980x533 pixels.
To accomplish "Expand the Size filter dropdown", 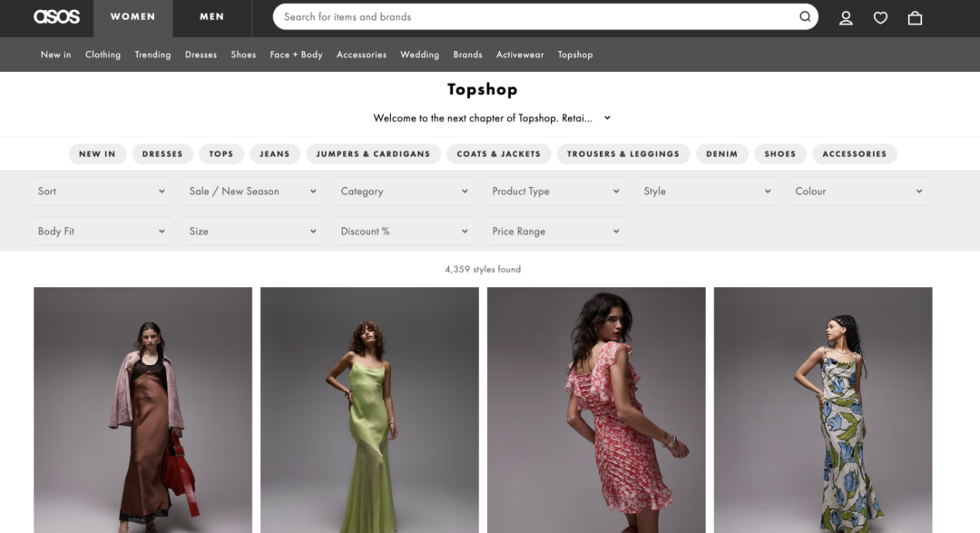I will coord(252,232).
